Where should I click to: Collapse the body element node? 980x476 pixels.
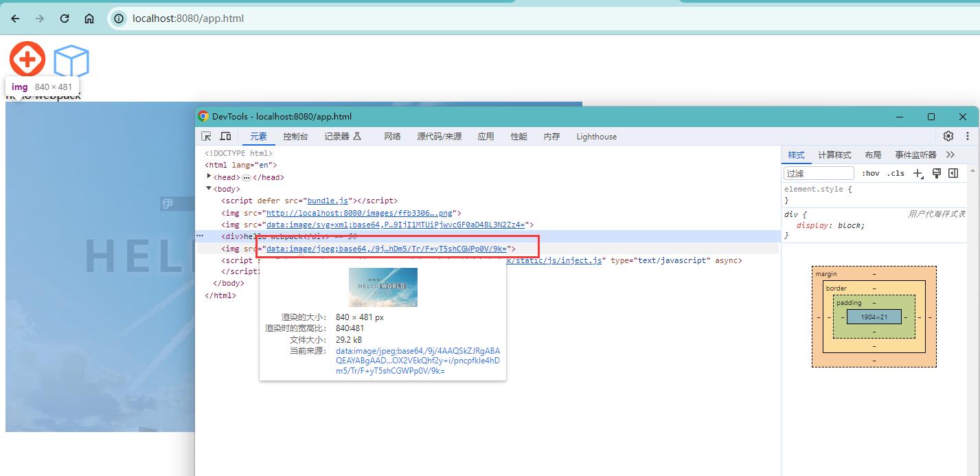click(x=209, y=188)
